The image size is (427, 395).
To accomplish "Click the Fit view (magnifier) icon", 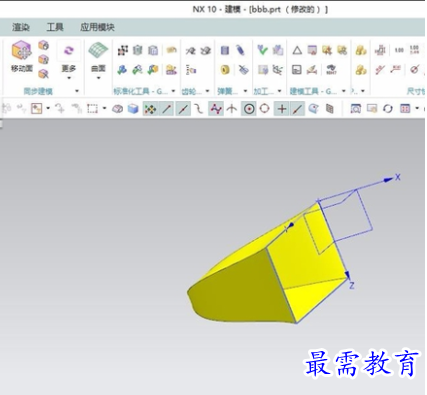I will tap(356, 109).
